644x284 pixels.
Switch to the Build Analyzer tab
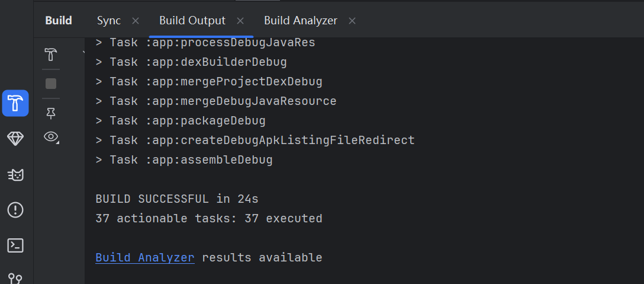click(x=301, y=21)
